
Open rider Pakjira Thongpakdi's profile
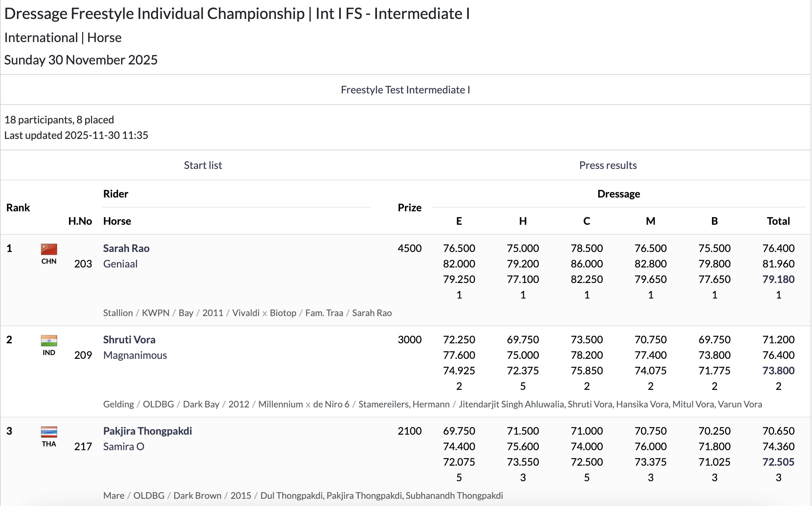click(148, 431)
